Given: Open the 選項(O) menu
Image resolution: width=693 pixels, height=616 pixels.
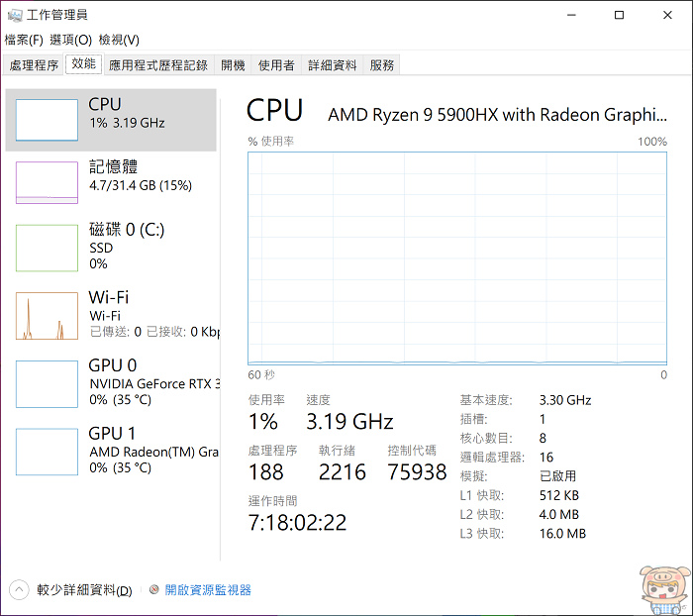Looking at the screenshot, I should pos(70,40).
